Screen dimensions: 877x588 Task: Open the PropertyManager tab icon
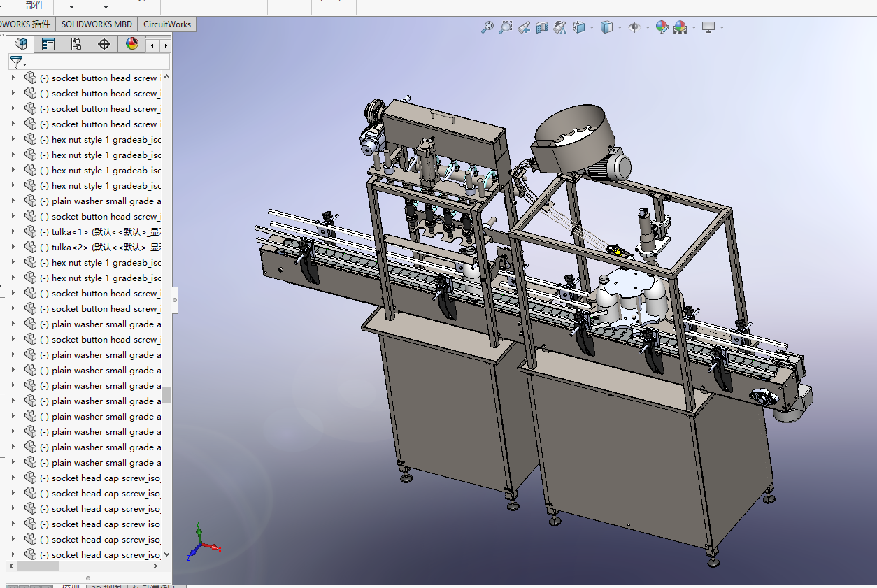(48, 45)
